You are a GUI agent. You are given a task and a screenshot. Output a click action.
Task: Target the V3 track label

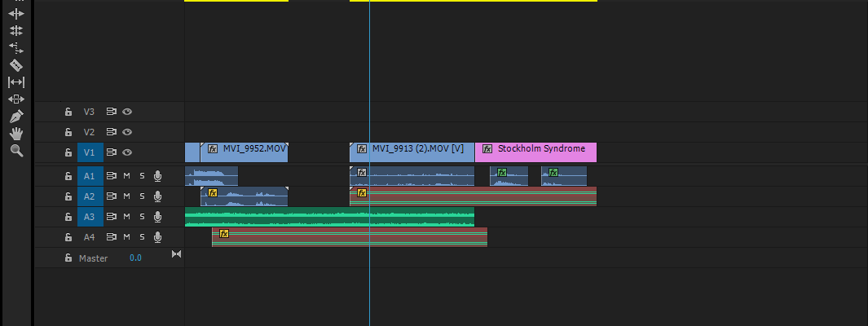(90, 112)
